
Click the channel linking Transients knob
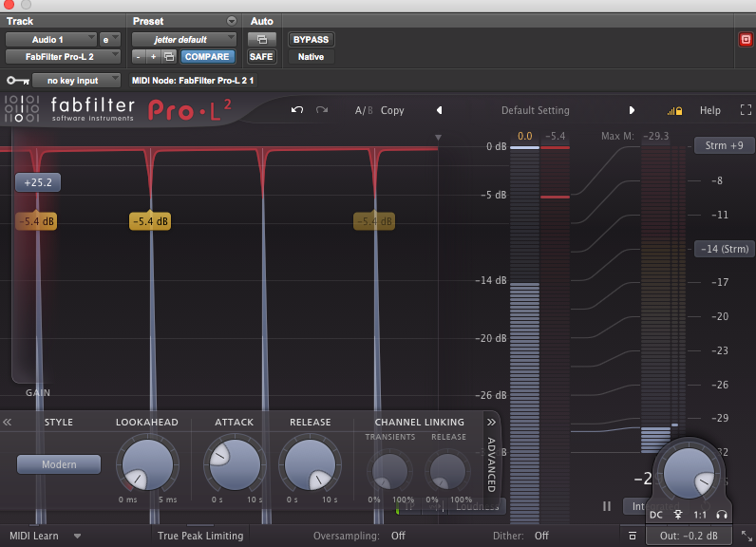tap(389, 470)
